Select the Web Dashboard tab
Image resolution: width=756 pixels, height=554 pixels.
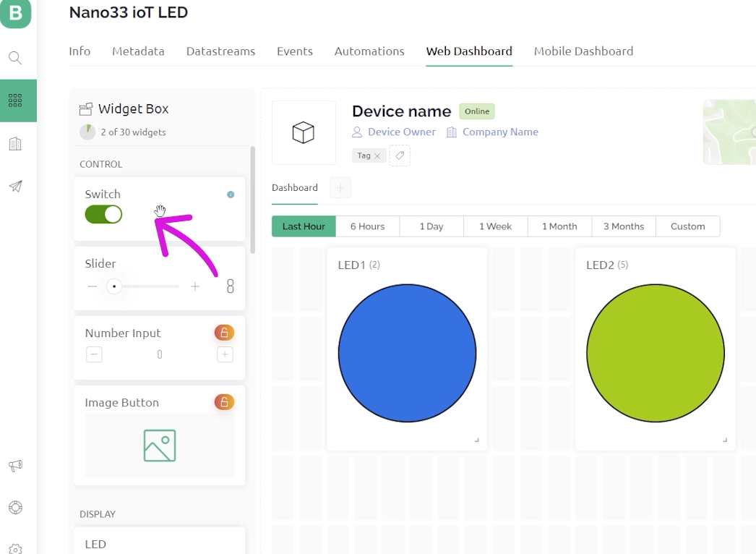tap(469, 51)
